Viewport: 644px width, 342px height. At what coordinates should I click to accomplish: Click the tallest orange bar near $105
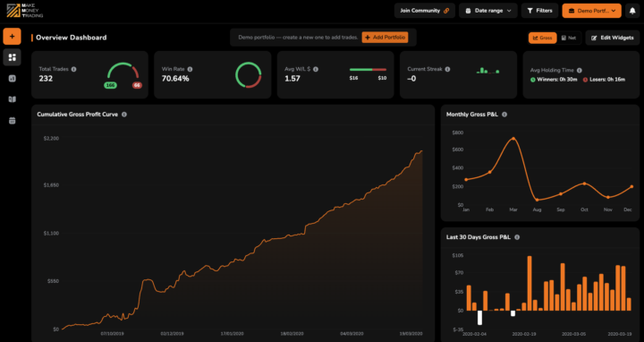(530, 283)
